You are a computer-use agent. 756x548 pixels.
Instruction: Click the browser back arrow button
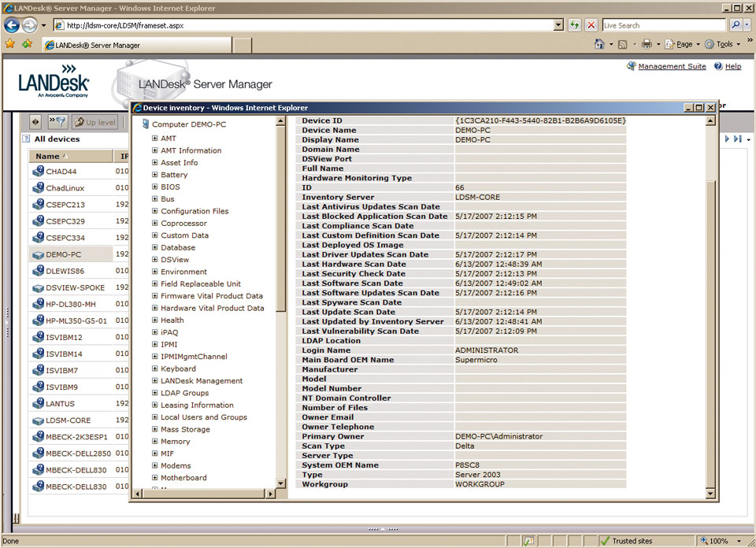pos(12,25)
